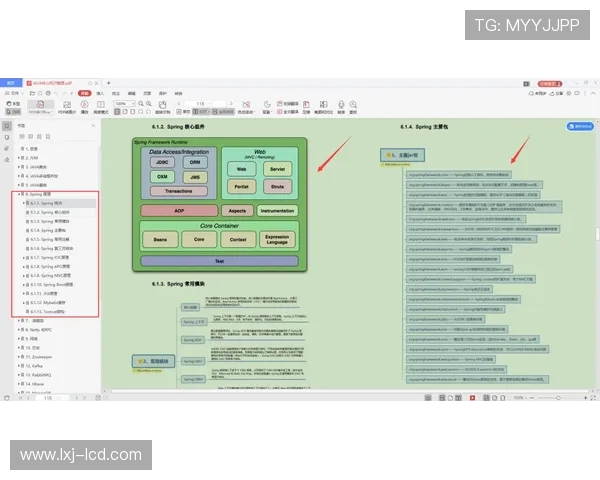Switch to the Home tab at top left
This screenshot has width=600, height=480.
pos(11,83)
